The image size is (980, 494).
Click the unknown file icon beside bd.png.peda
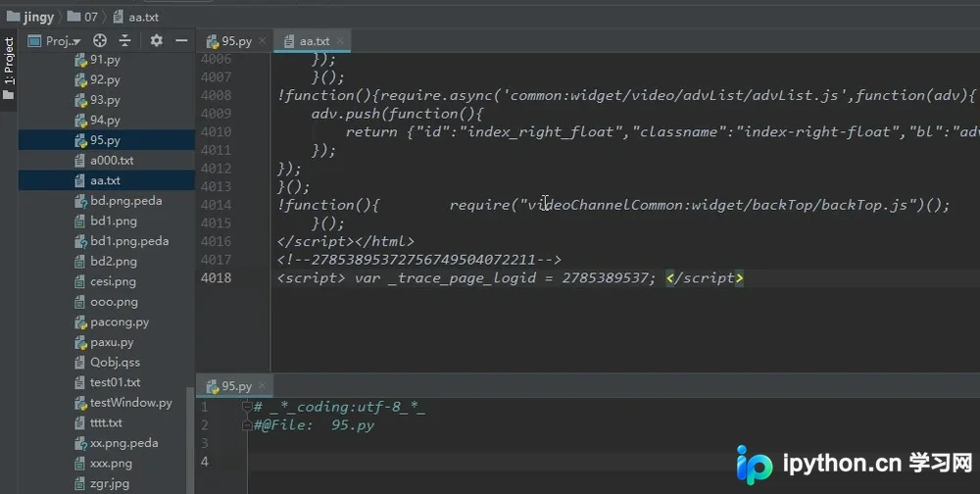click(x=80, y=201)
